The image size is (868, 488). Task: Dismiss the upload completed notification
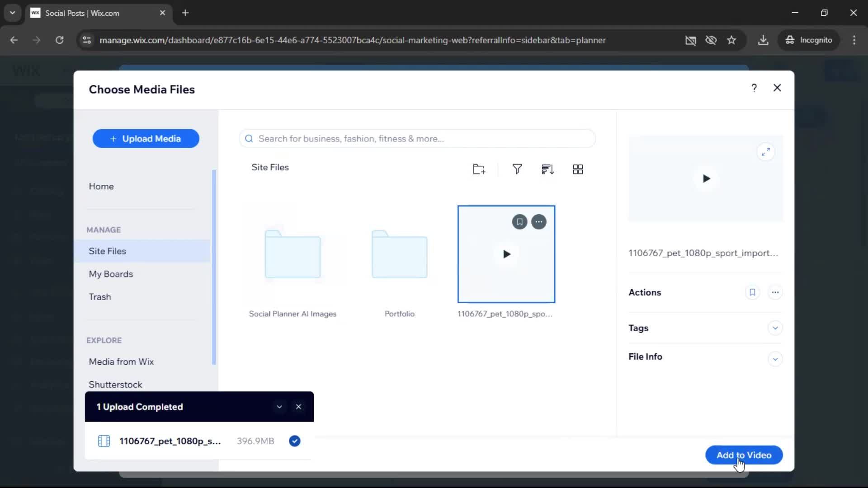(x=298, y=407)
